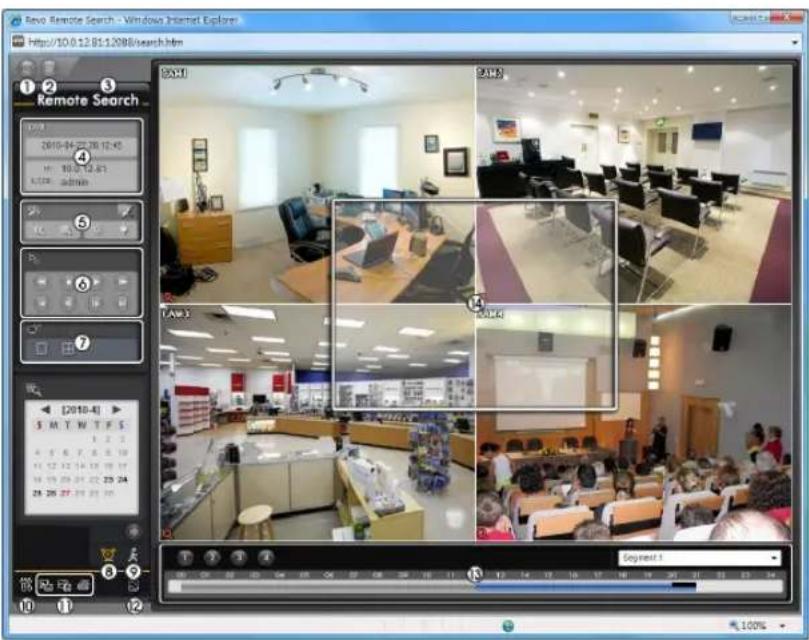This screenshot has height=640, width=809.
Task: Select the single-screen layout icon
Action: [41, 348]
